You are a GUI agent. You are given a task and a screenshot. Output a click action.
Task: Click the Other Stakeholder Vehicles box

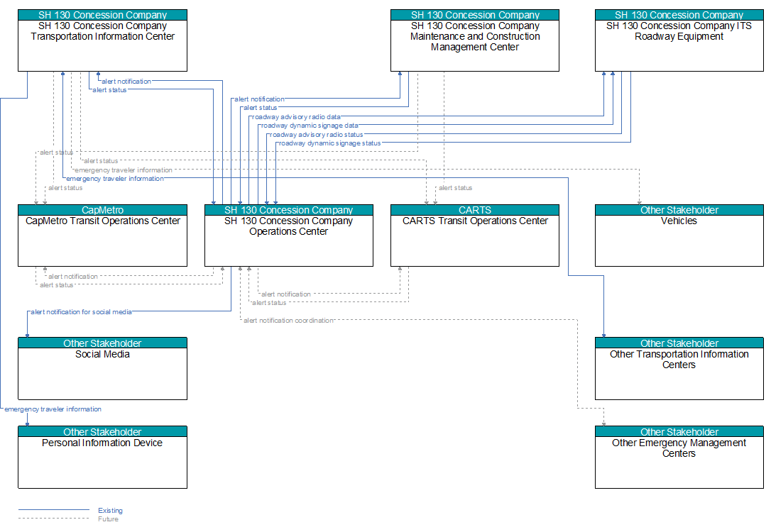click(679, 235)
